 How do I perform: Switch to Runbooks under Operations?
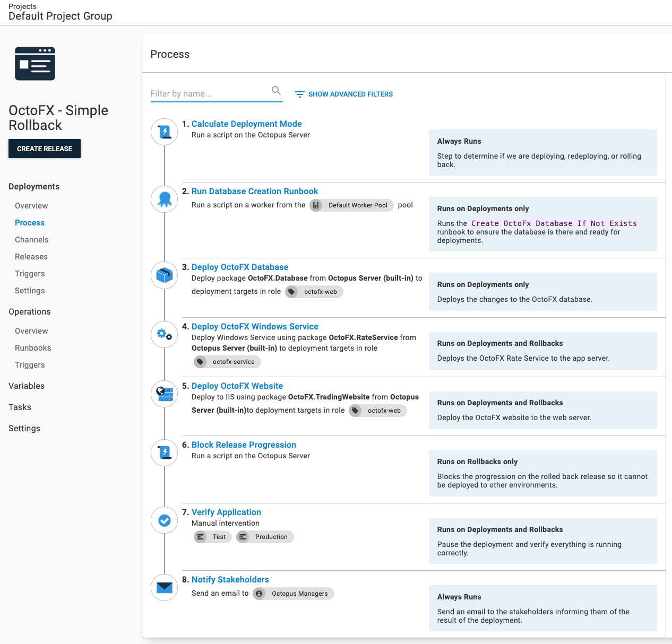point(32,347)
